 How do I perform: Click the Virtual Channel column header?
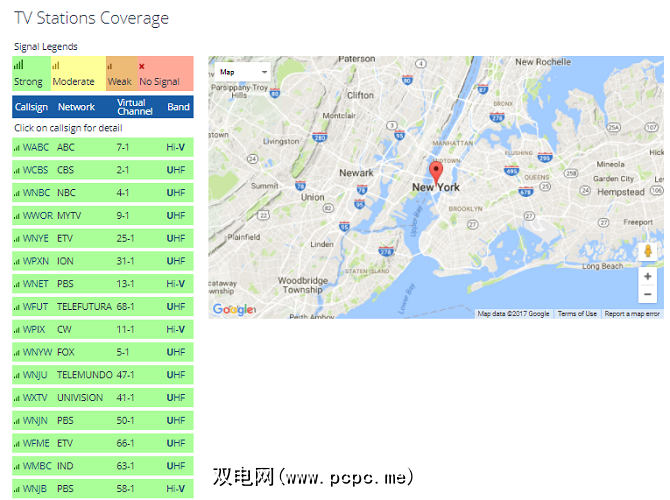coord(135,107)
